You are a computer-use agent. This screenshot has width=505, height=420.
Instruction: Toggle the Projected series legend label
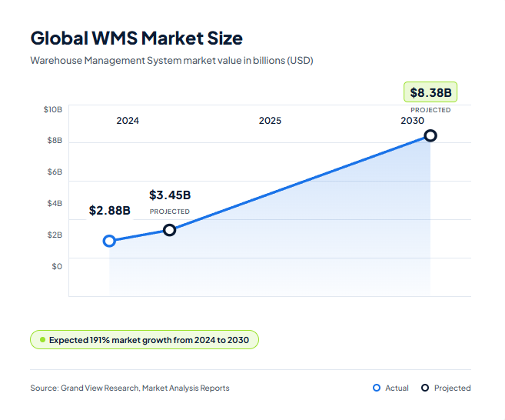[452, 388]
